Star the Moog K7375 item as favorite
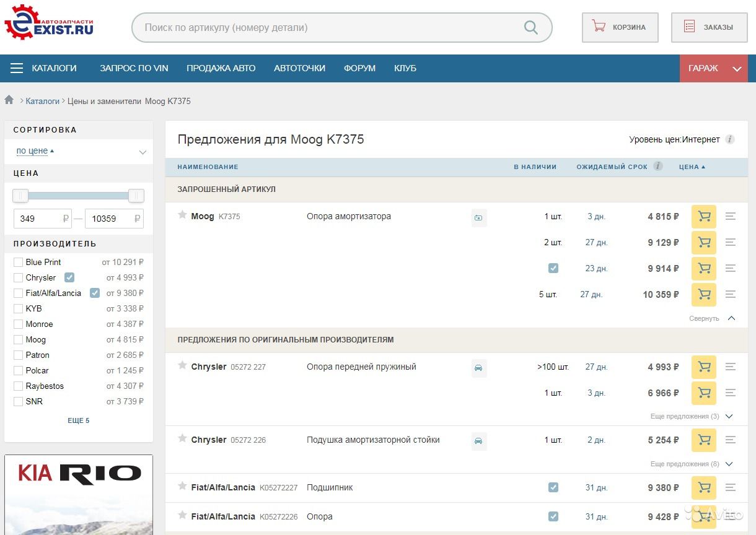 (182, 215)
